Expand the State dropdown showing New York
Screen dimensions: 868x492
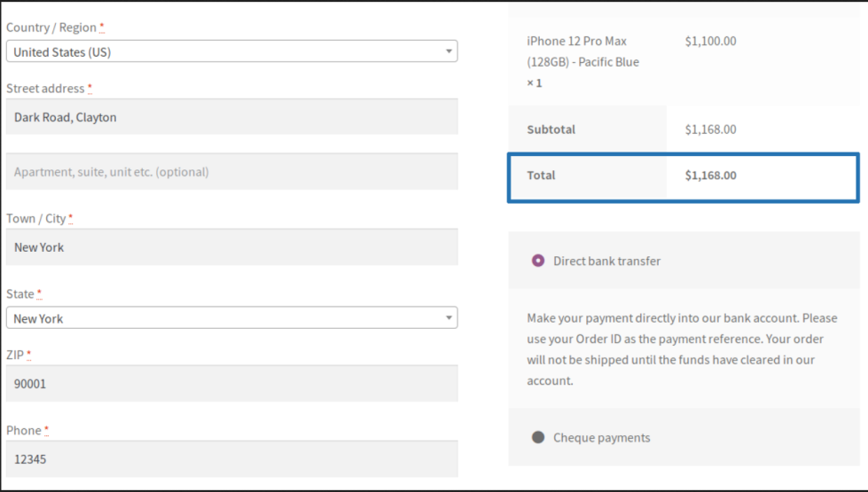231,318
